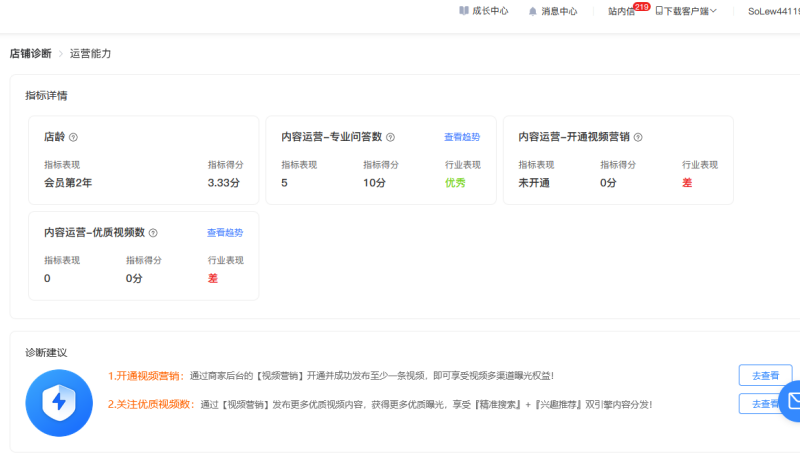Viewport: 800px width, 456px height.
Task: Click help icon beside 内容运营-专业问答数
Action: (390, 137)
